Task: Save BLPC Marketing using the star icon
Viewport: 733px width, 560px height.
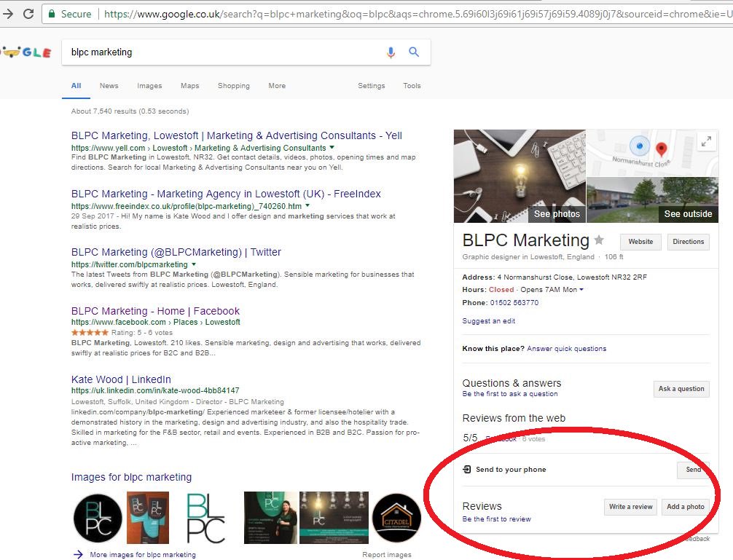Action: tap(599, 240)
